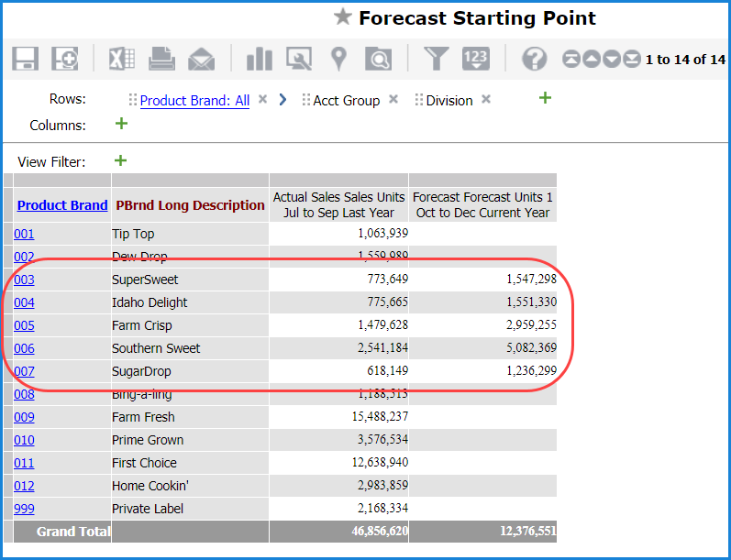Drill into brand 010

pyautogui.click(x=24, y=440)
